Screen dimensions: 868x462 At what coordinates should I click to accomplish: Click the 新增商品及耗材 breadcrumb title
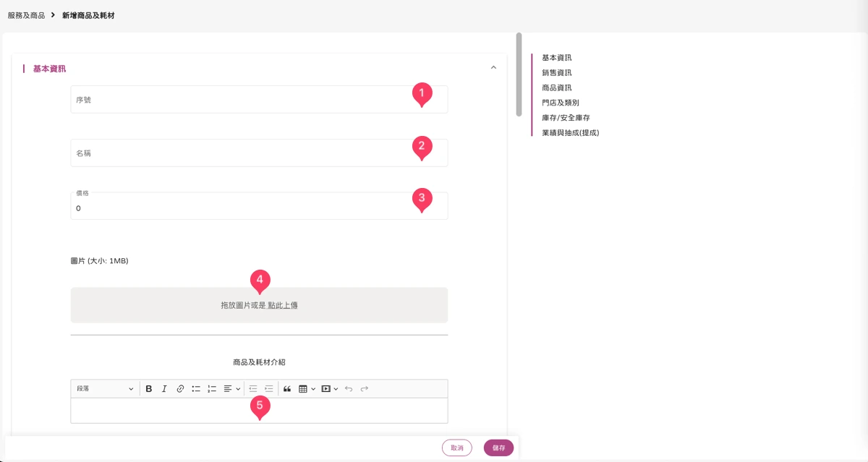88,15
